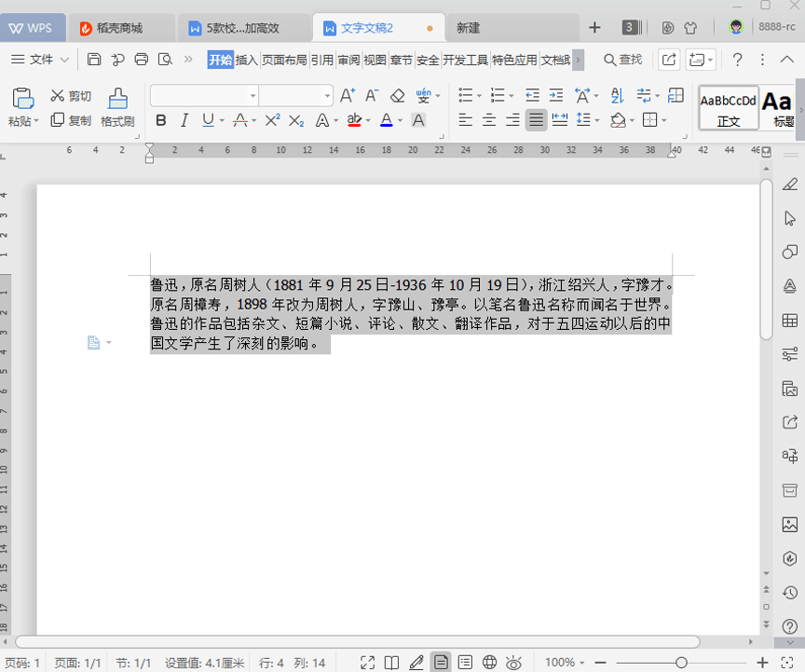Image resolution: width=805 pixels, height=672 pixels.
Task: Select the Format Painter (格式刷) tool
Action: pyautogui.click(x=117, y=107)
